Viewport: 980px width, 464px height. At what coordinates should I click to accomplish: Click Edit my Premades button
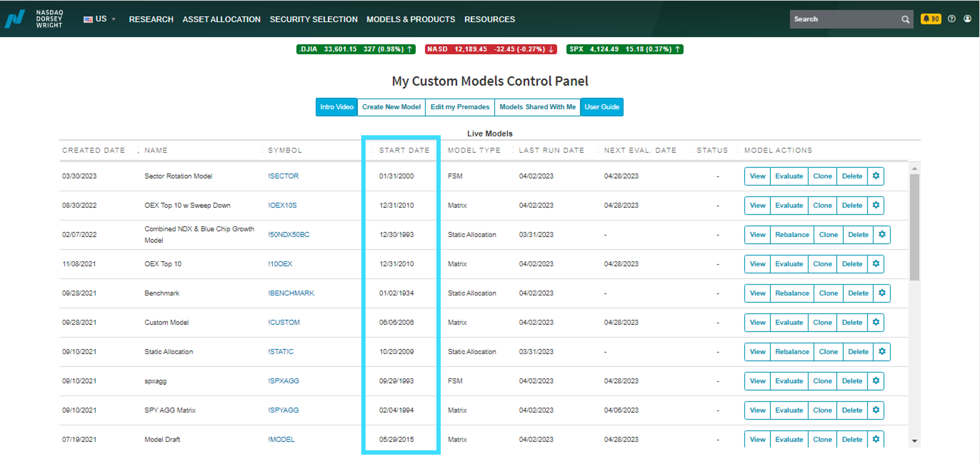(459, 107)
